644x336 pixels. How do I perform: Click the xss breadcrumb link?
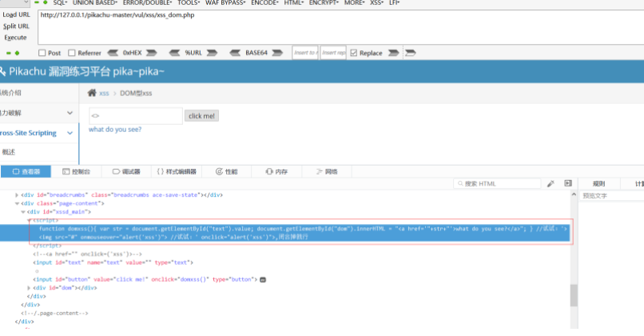coord(104,94)
